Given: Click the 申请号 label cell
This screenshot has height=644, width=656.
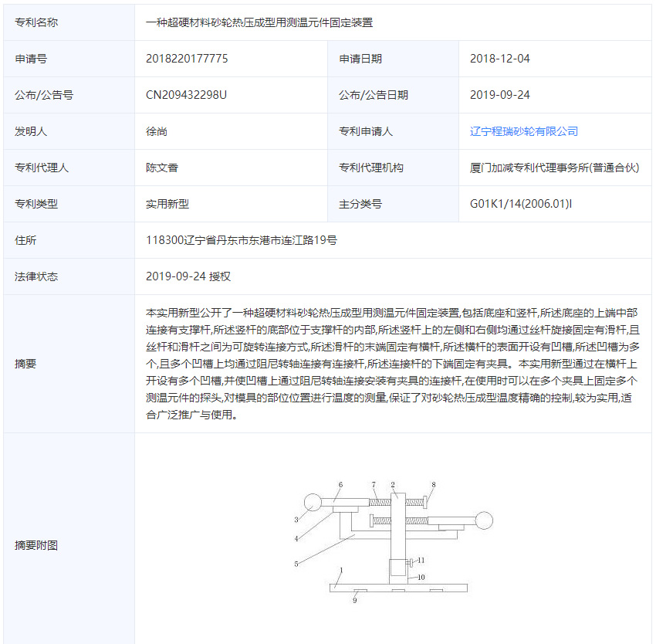Looking at the screenshot, I should pos(69,59).
